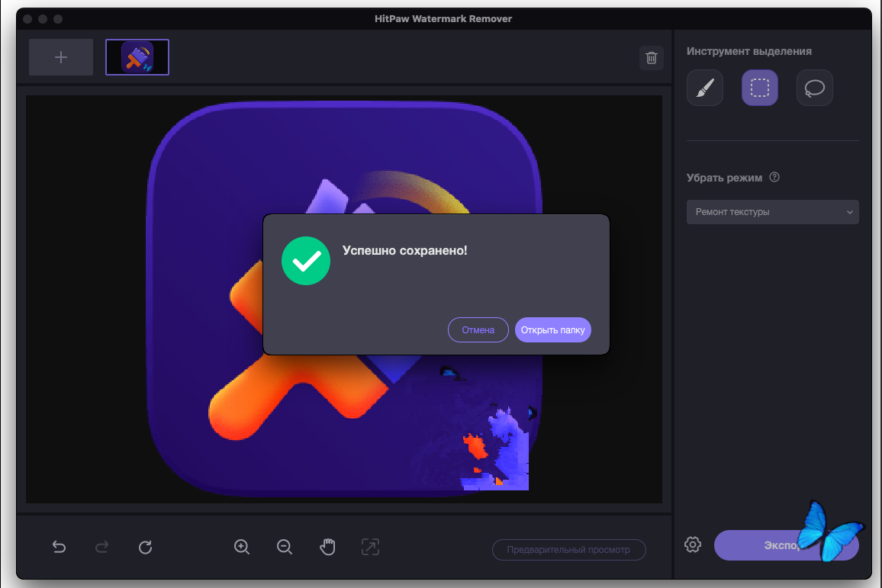Screen dimensions: 882x588
Task: Expand the Ремонт текстуры dropdown
Action: point(772,212)
